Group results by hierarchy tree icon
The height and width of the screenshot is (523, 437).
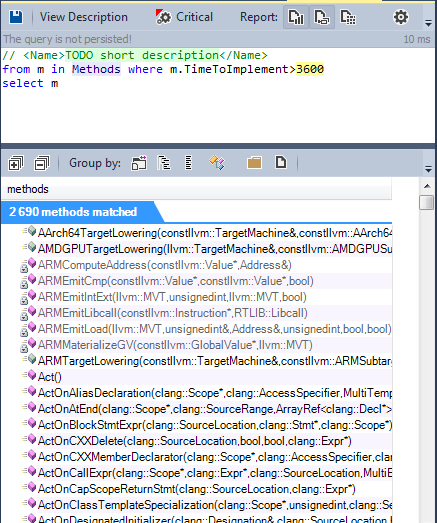point(164,163)
